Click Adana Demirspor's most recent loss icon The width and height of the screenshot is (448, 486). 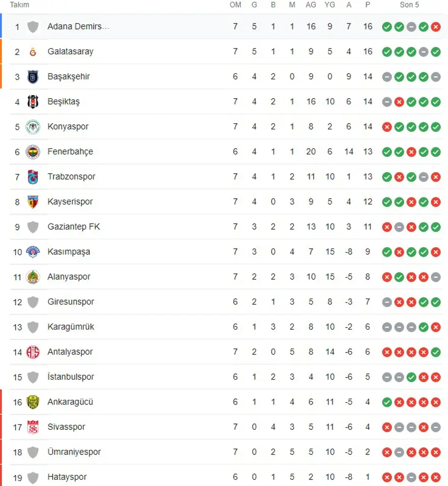(436, 26)
